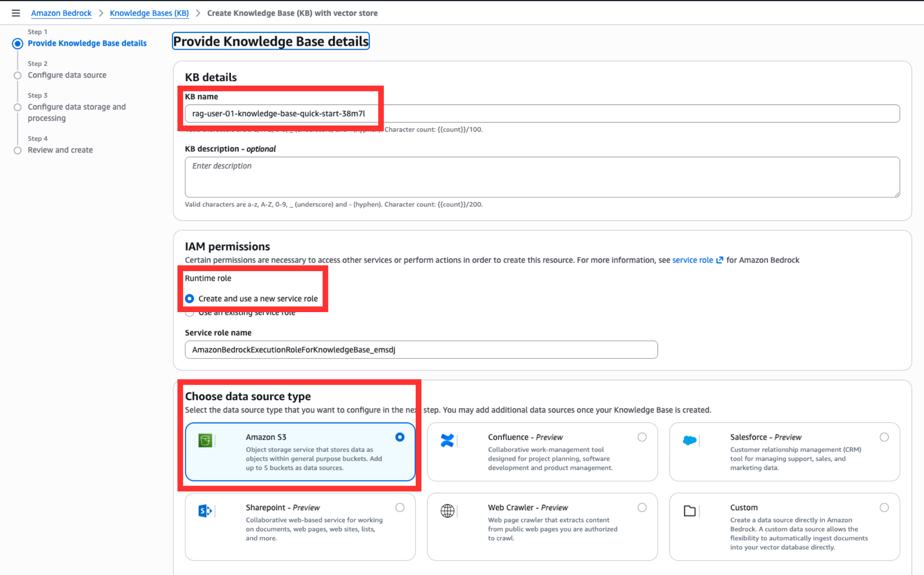The image size is (924, 575).
Task: Click the Amazon S3 bucket icon
Action: pos(205,440)
